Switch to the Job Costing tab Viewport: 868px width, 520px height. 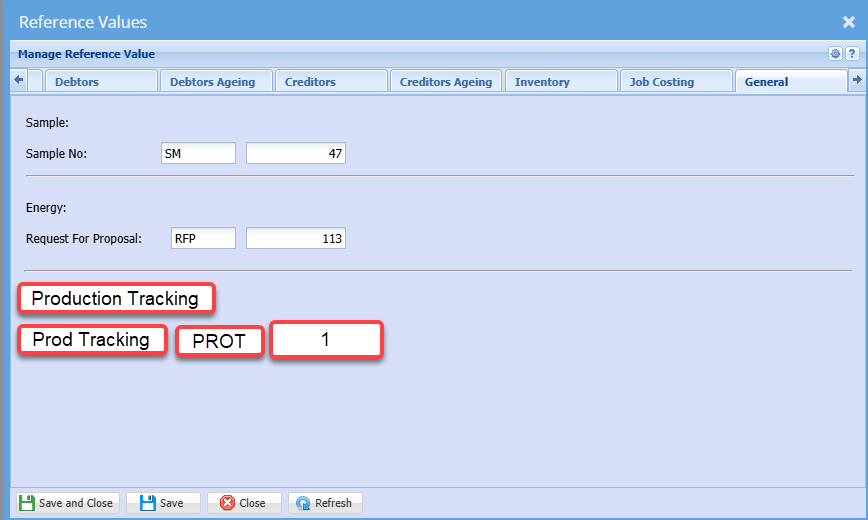pyautogui.click(x=676, y=81)
